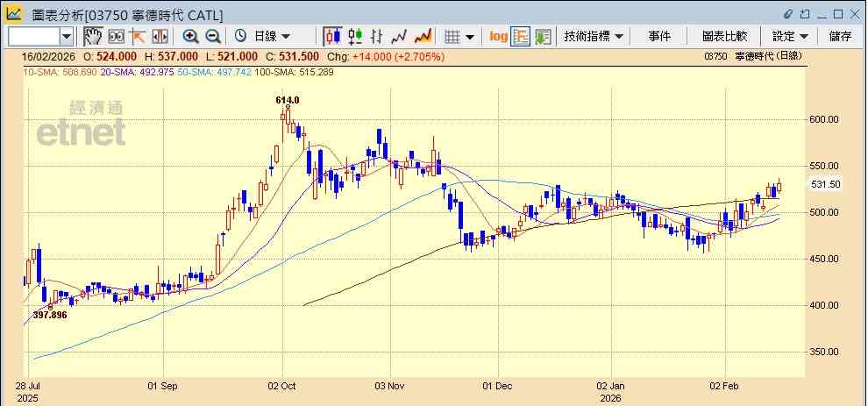
Task: Click the binoculars view icon
Action: tap(117, 37)
